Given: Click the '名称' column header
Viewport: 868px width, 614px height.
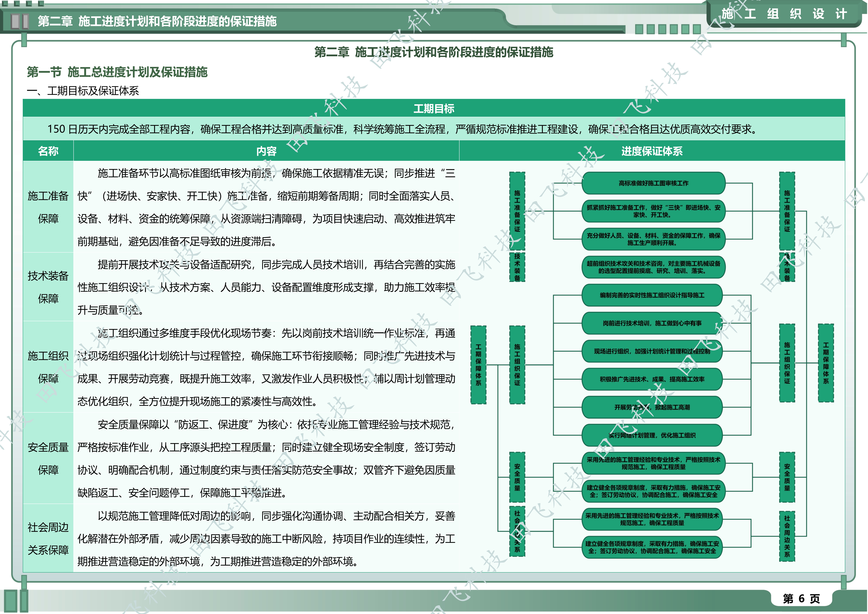Looking at the screenshot, I should tap(48, 151).
